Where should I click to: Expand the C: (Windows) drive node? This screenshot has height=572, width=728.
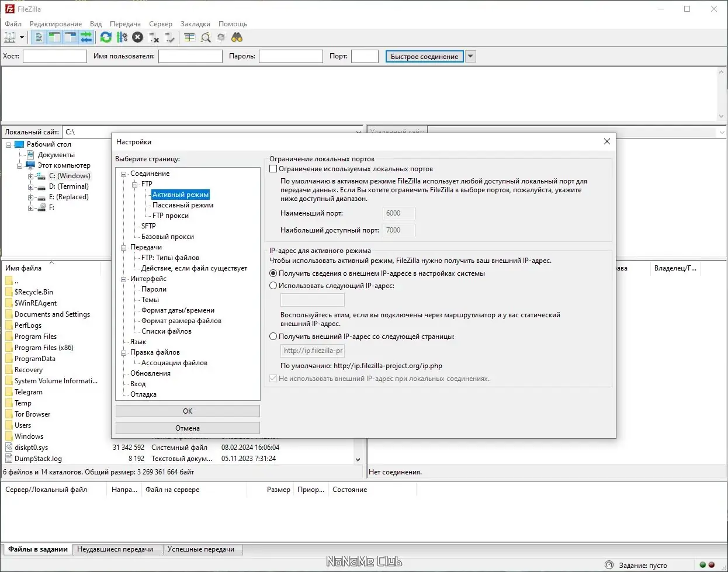tap(30, 176)
